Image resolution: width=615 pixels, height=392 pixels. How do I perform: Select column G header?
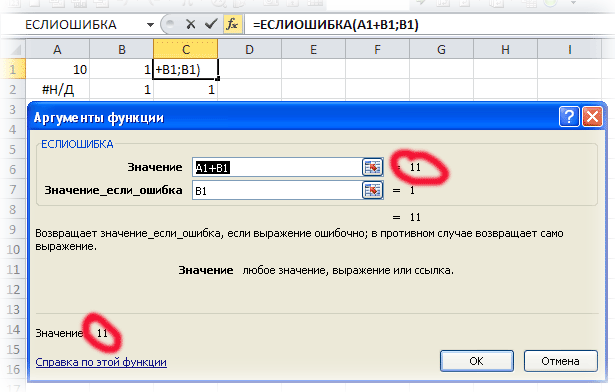pos(441,49)
